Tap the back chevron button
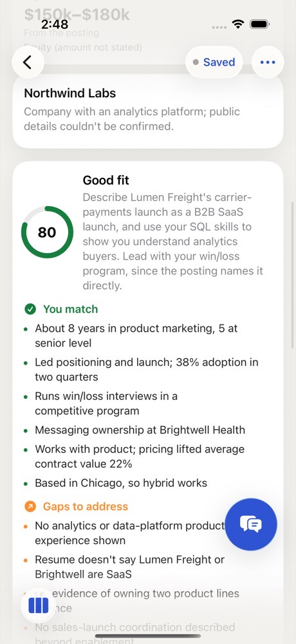This screenshot has height=644, width=296. 28,62
